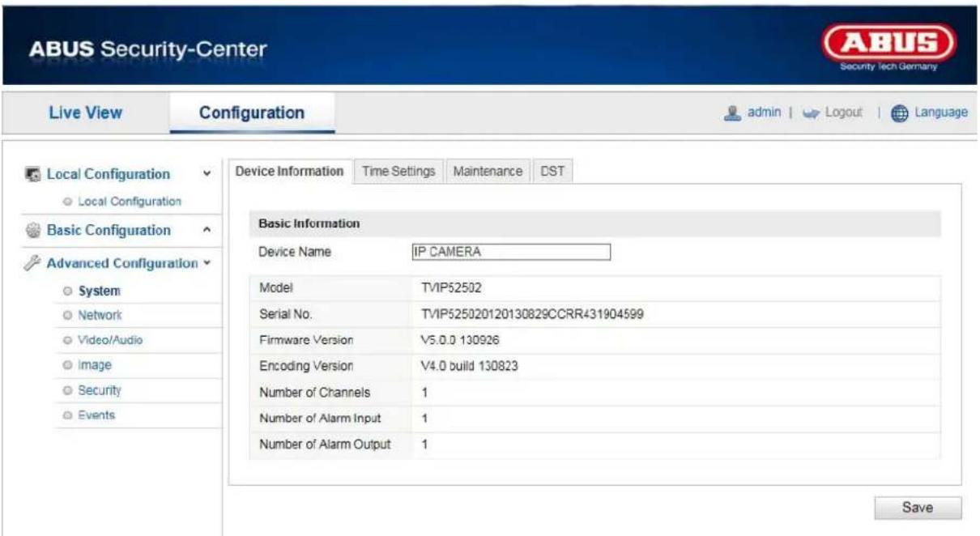
Task: Click the Save button
Action: [x=918, y=508]
